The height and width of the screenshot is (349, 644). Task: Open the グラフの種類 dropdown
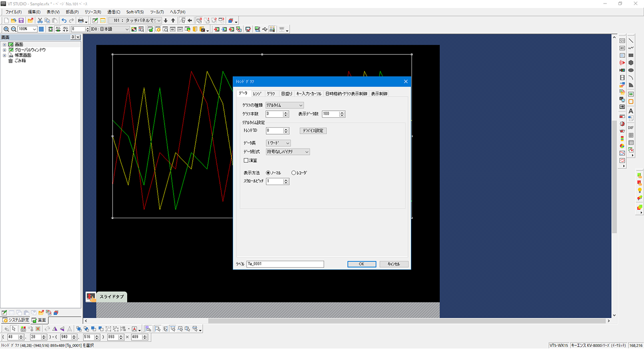[x=285, y=105]
